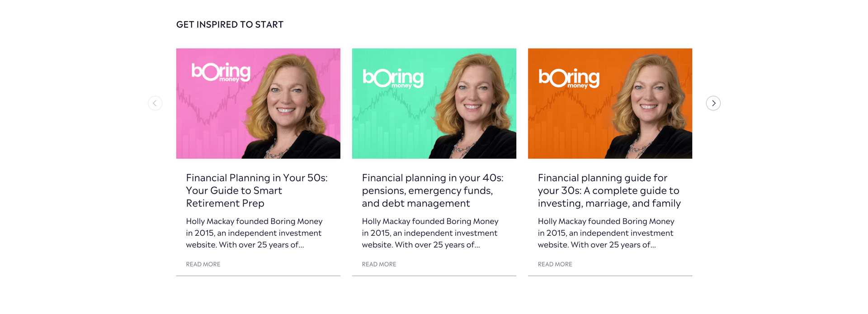Click READ MORE under the 30s article
The height and width of the screenshot is (314, 868).
tap(555, 264)
